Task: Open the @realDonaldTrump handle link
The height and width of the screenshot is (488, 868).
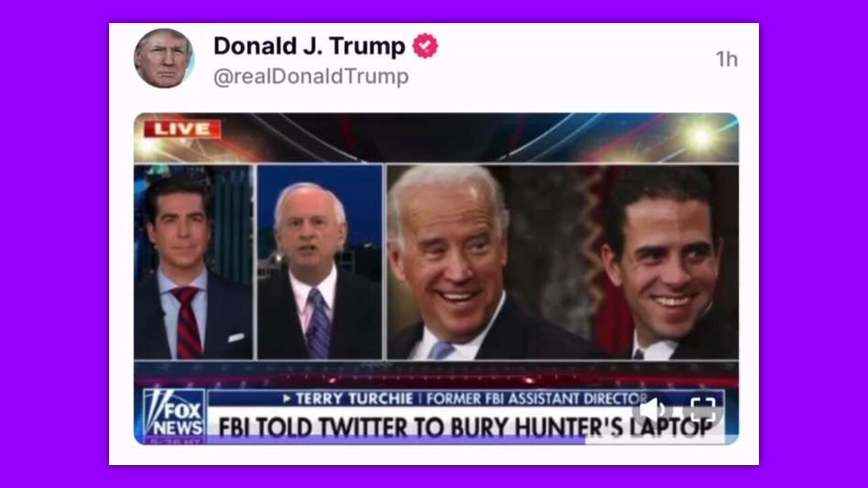Action: click(311, 77)
